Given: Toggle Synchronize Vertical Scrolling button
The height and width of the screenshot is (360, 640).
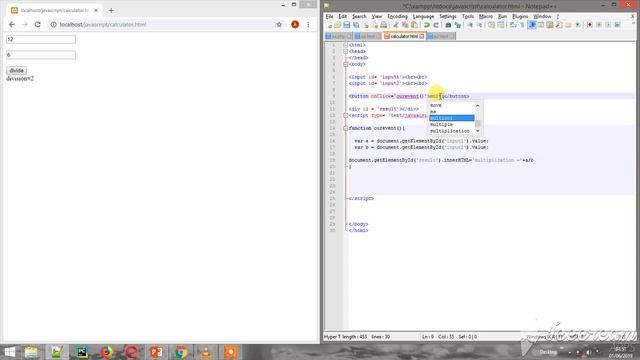Looking at the screenshot, I should click(492, 25).
